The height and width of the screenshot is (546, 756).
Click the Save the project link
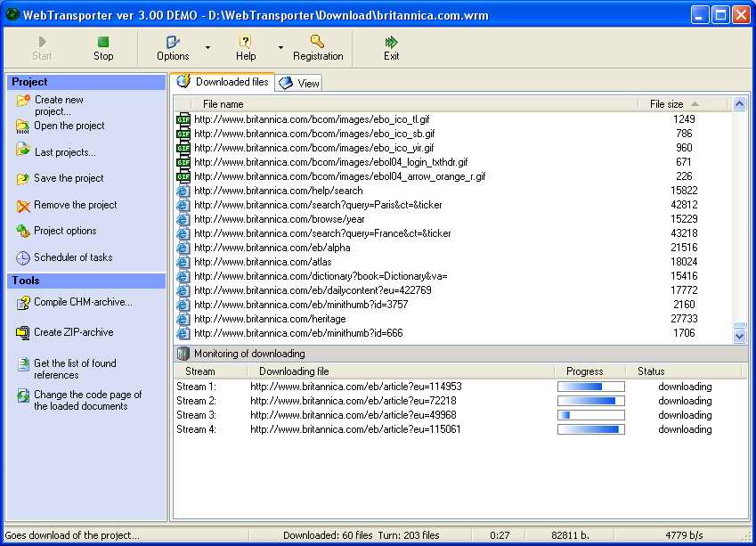tap(69, 178)
